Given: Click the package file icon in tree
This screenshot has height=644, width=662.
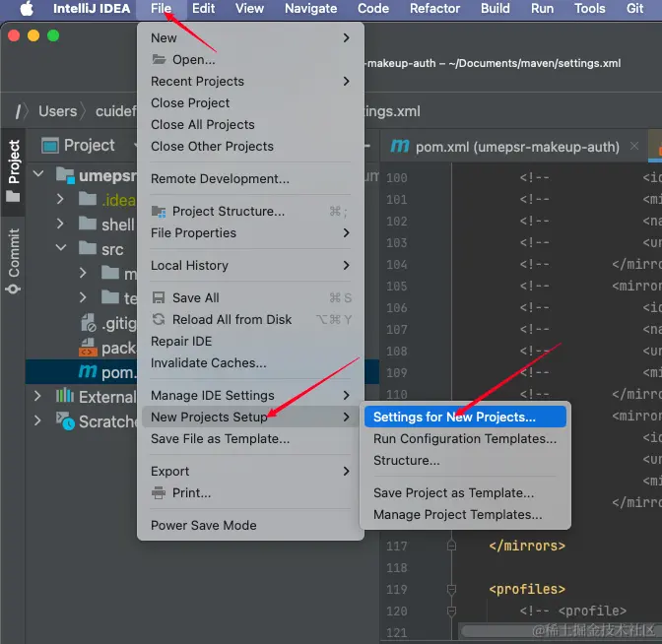Looking at the screenshot, I should [88, 348].
